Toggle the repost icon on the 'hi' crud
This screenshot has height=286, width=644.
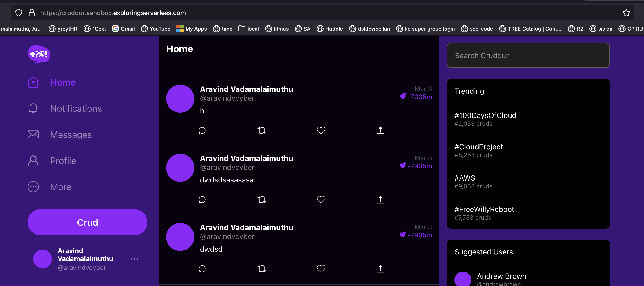(261, 130)
